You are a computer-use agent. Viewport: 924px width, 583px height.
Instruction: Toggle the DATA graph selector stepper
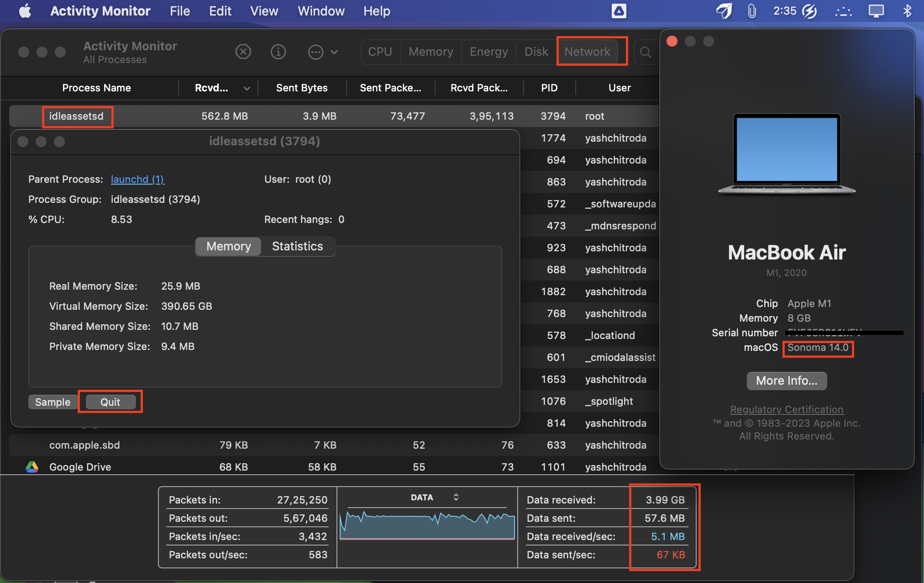coord(456,497)
